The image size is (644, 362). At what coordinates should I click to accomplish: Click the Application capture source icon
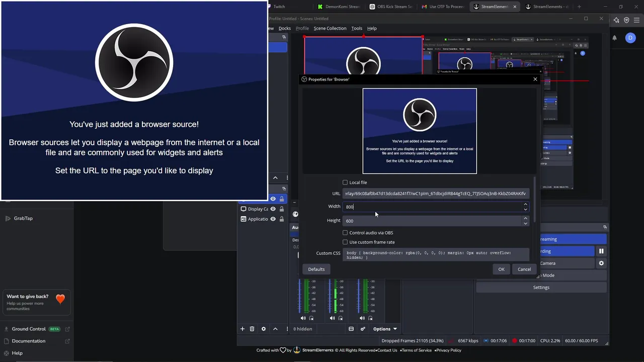244,219
